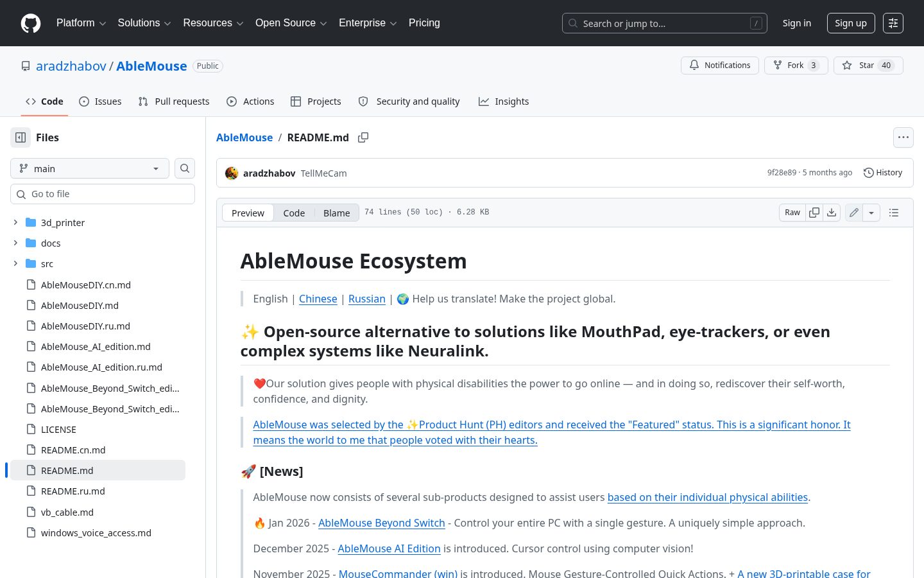Switch to the Actions tab
Image resolution: width=924 pixels, height=578 pixels.
(250, 101)
